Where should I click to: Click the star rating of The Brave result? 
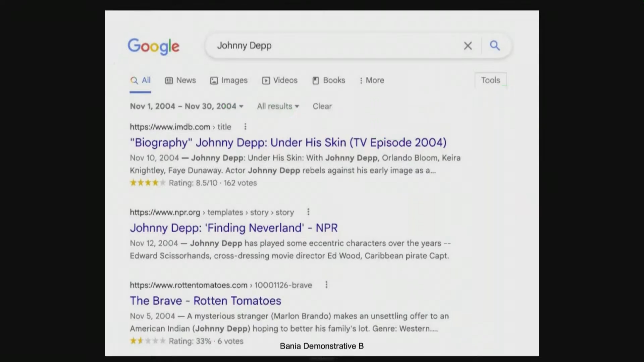coord(148,341)
